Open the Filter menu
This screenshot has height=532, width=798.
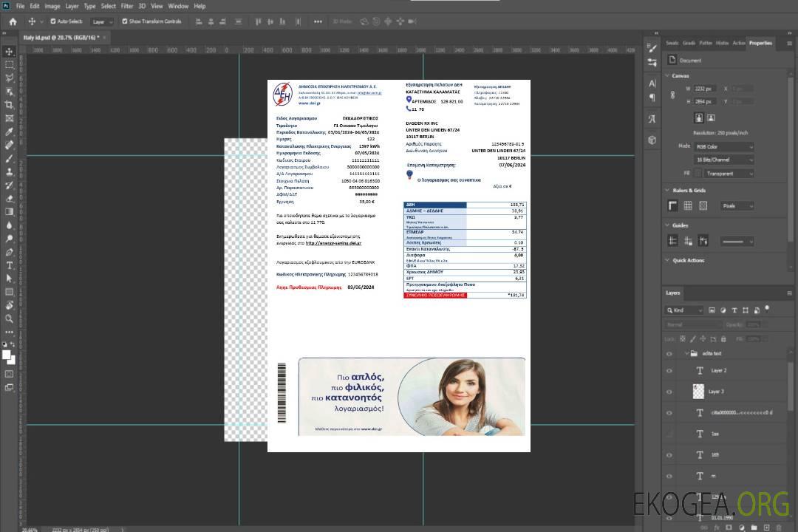click(x=127, y=6)
